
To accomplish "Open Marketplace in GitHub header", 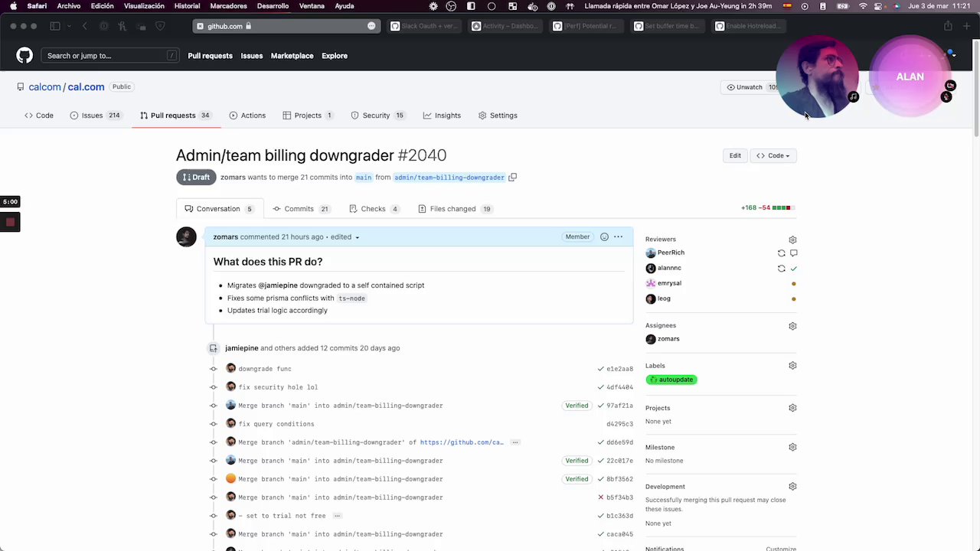I will coord(292,56).
